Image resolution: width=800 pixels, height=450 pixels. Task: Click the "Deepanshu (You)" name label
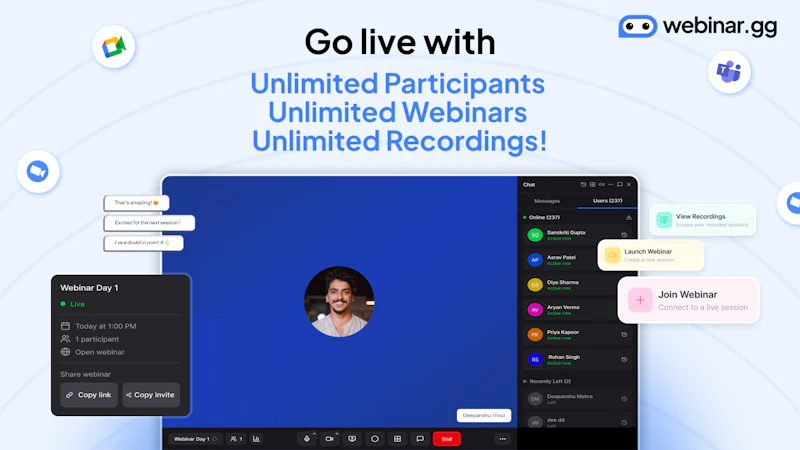pyautogui.click(x=484, y=415)
